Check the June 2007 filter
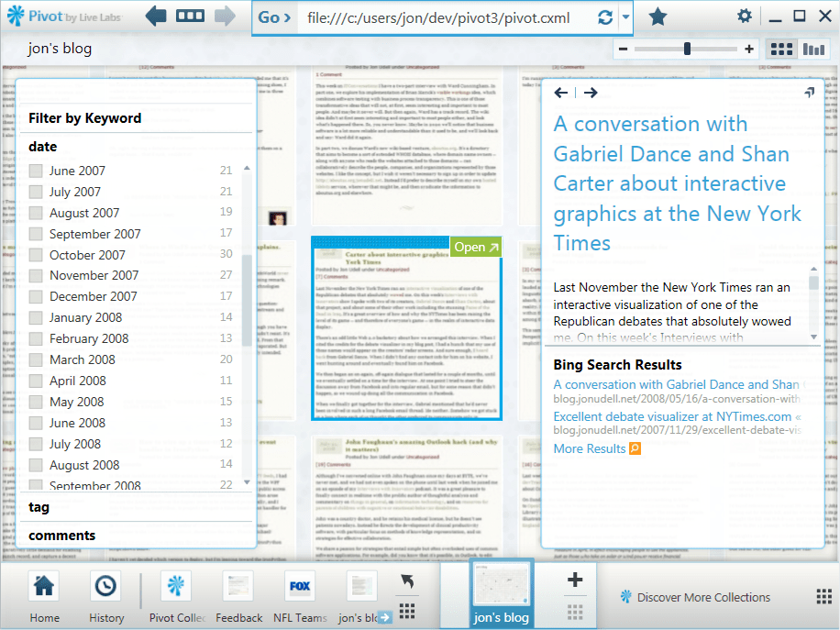The image size is (840, 630). coord(36,171)
